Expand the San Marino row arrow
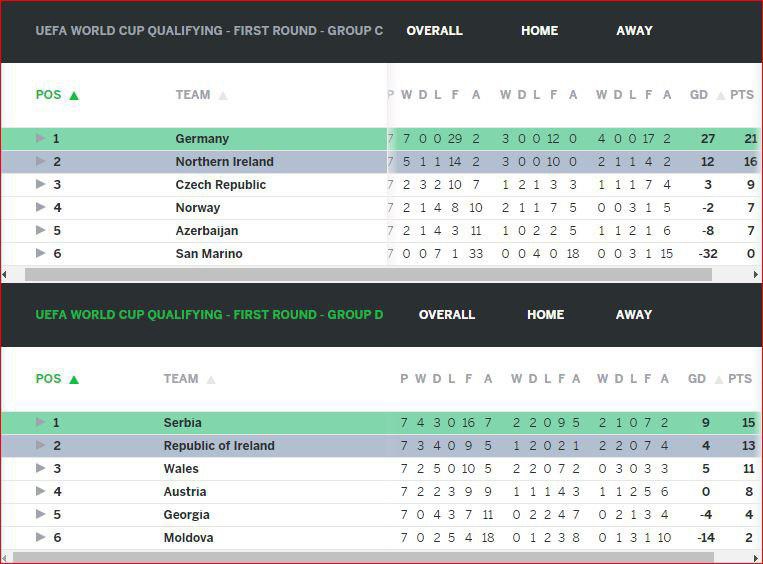The image size is (763, 564). [41, 254]
